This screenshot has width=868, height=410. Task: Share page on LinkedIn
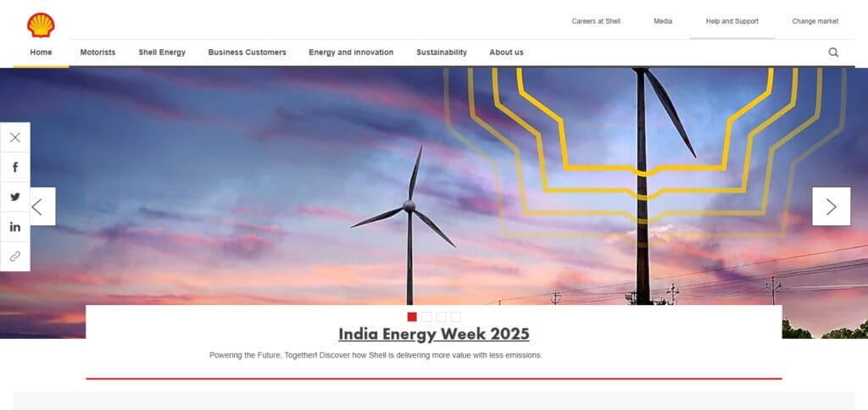click(15, 227)
